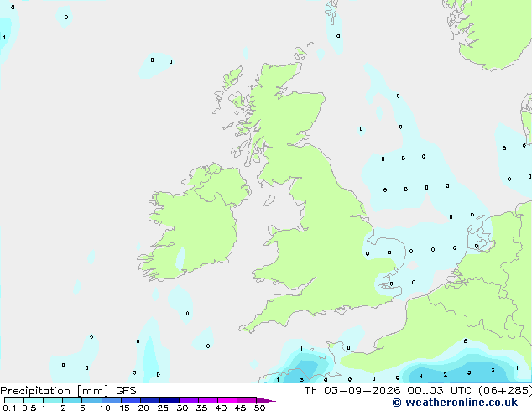
Task: Click the legend label '0.5'
Action: click(x=29, y=408)
